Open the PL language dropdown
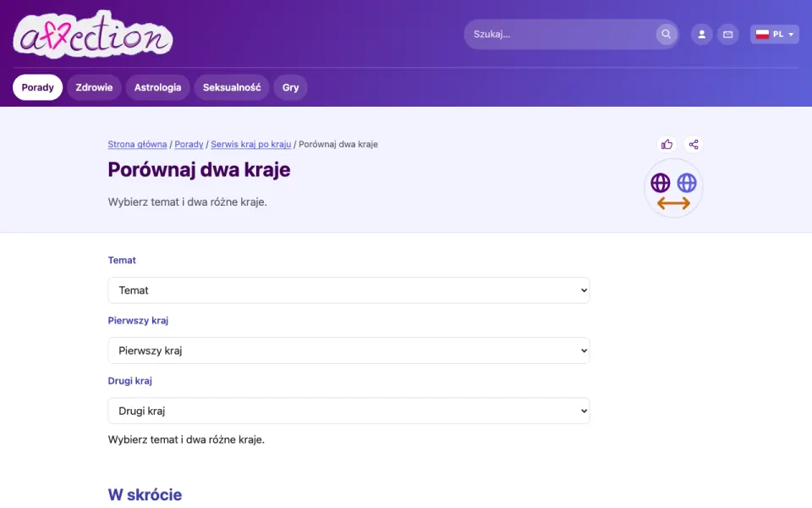812x508 pixels. [x=775, y=34]
